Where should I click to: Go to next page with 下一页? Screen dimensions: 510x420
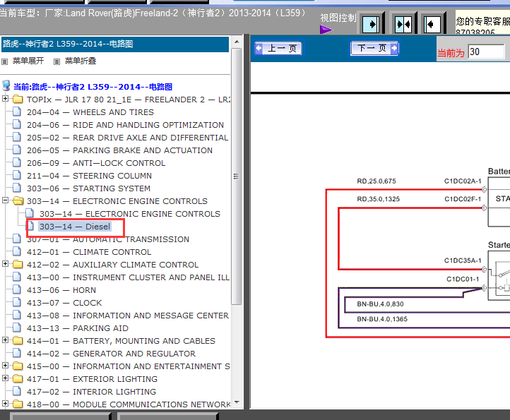pyautogui.click(x=374, y=49)
